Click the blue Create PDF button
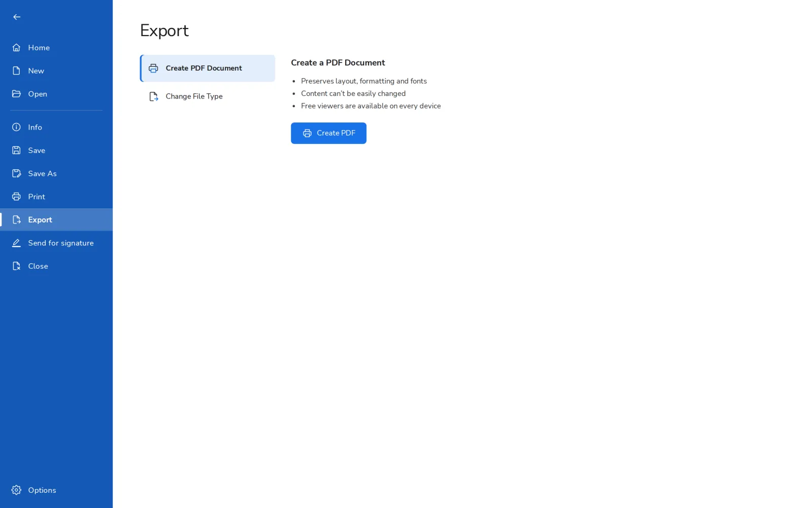This screenshot has height=508, width=812. tap(328, 133)
